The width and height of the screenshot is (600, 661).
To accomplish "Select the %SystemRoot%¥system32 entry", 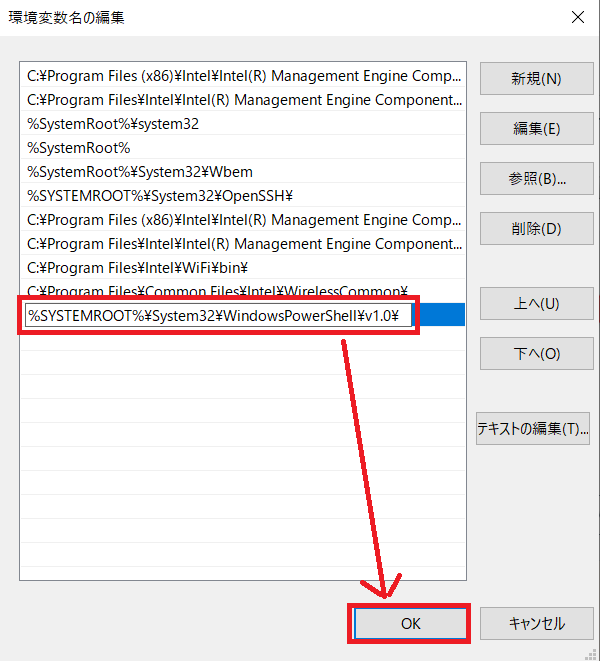I will point(243,124).
